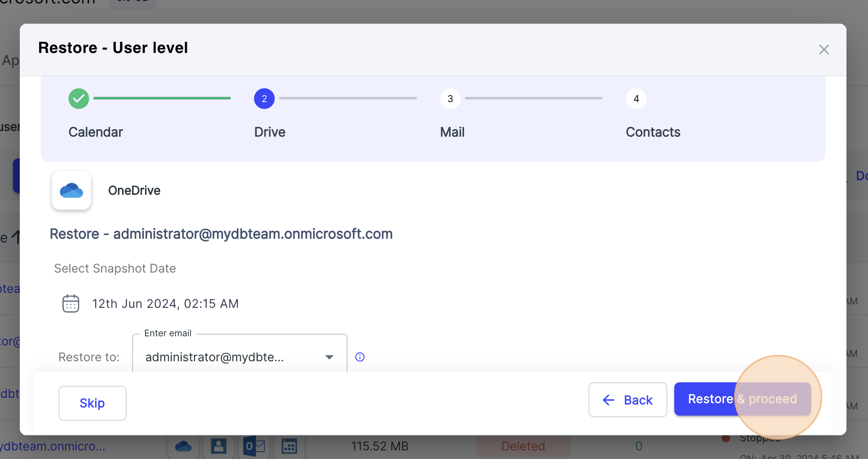Open the calendar icon beside the snapshot date

point(71,304)
